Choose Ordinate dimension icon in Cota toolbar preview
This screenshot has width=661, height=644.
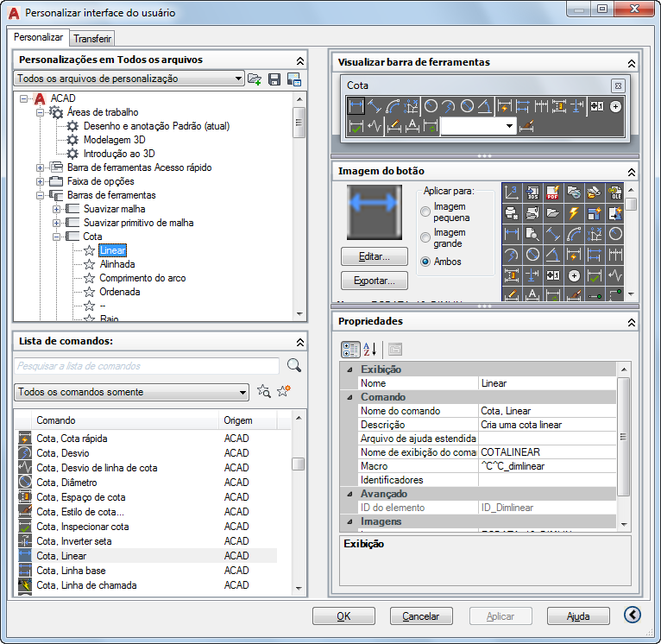pos(411,106)
